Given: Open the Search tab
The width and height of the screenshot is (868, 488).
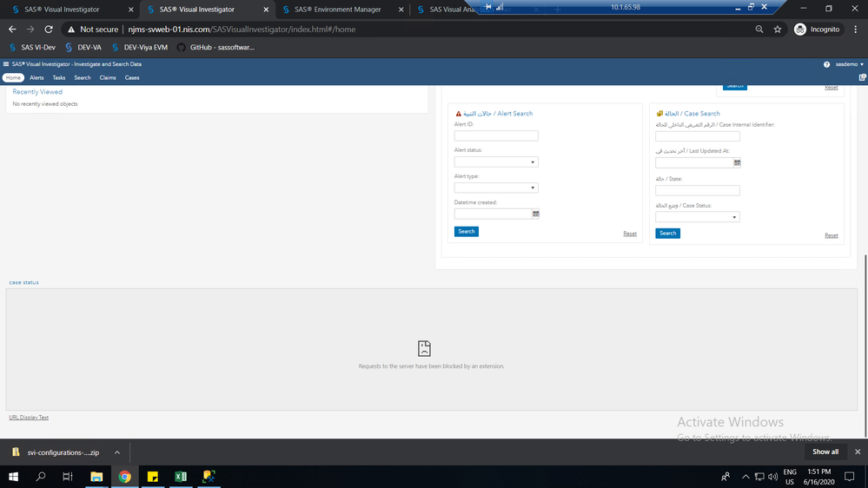Looking at the screenshot, I should 83,78.
